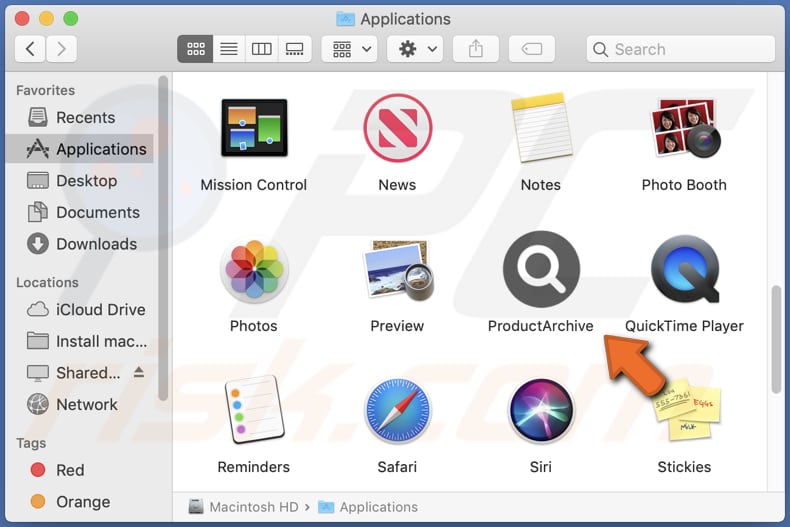This screenshot has width=790, height=527.
Task: Click the "Siri" app name label
Action: click(x=541, y=467)
